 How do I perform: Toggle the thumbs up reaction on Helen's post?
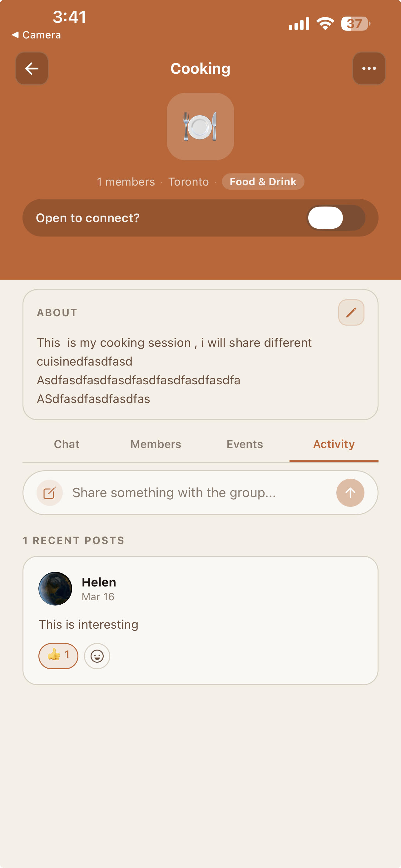point(58,656)
